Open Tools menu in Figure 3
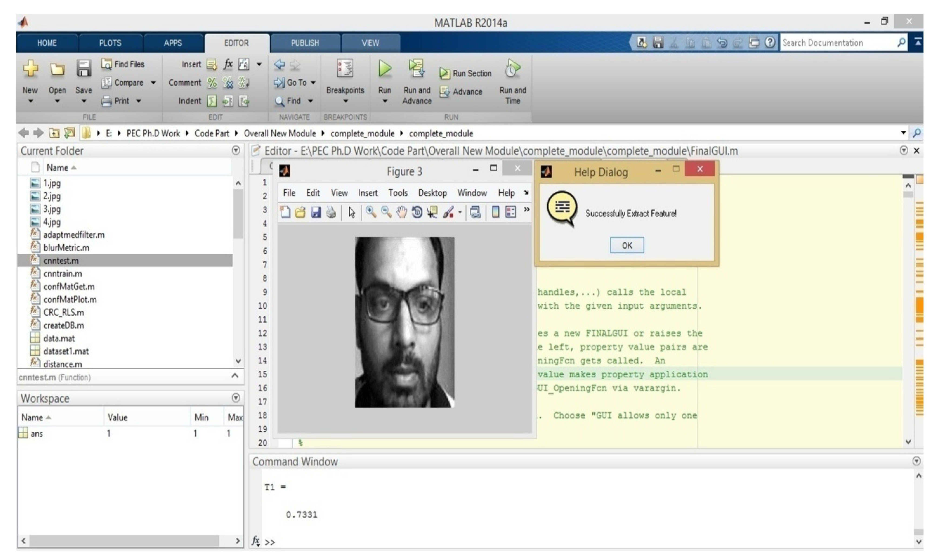950x560 pixels. click(x=398, y=193)
